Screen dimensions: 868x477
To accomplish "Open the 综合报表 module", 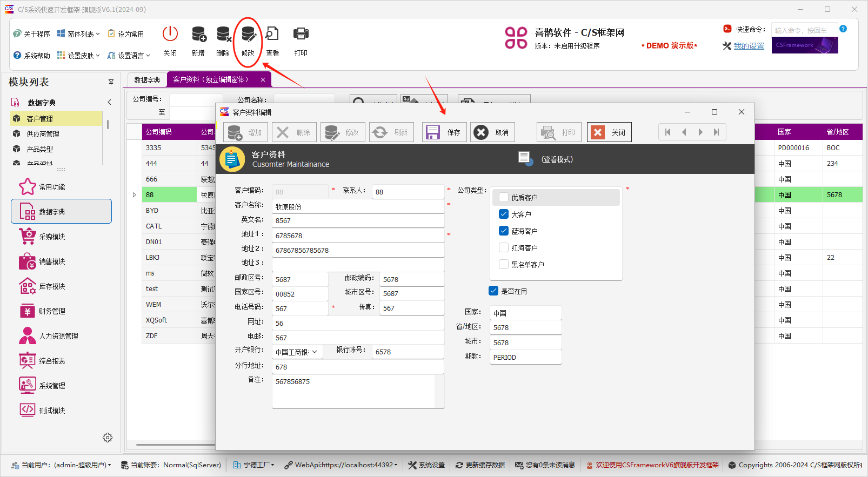I will tap(61, 361).
